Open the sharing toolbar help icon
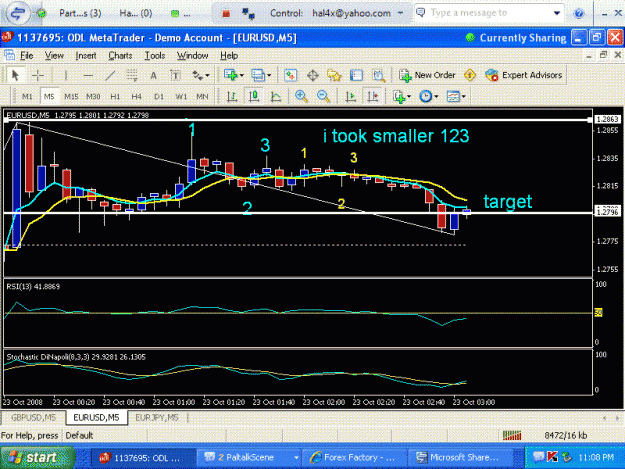The height and width of the screenshot is (469, 625). pos(578,14)
